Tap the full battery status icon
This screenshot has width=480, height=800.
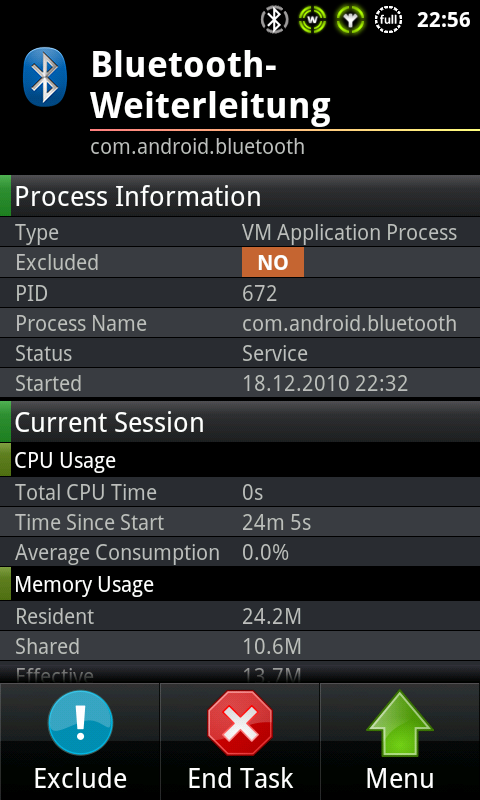click(388, 20)
